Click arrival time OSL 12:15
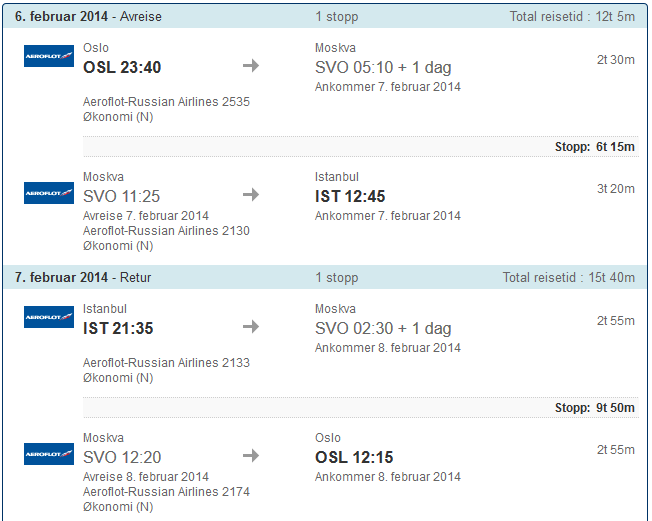This screenshot has width=652, height=521. [354, 457]
